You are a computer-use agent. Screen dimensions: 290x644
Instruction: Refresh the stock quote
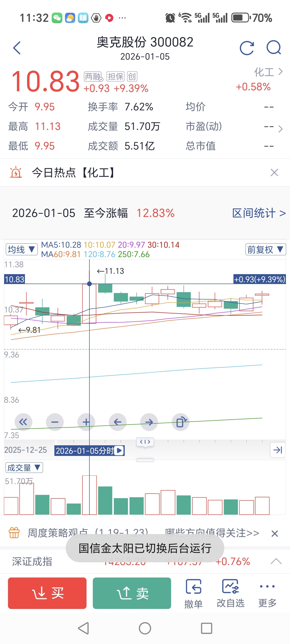[x=246, y=48]
